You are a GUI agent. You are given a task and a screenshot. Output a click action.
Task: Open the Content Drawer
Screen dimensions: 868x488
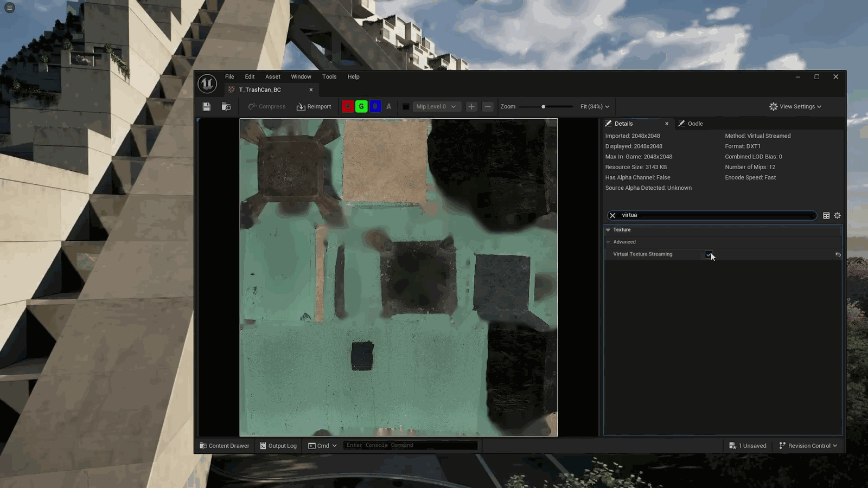coord(224,446)
